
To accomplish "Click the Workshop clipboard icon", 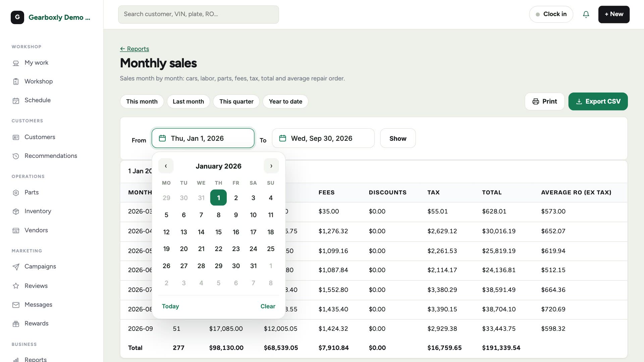I will pos(16,81).
